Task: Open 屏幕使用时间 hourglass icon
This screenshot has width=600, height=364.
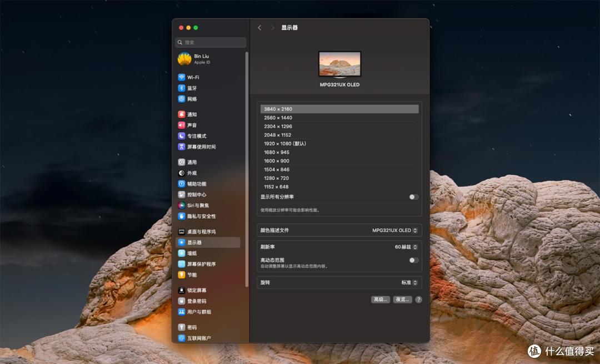Action: 182,146
